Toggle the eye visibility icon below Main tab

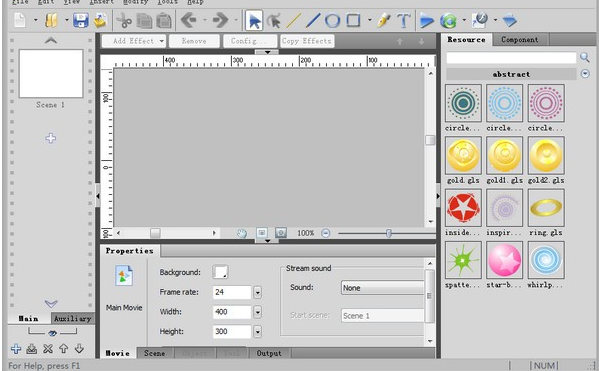click(52, 333)
